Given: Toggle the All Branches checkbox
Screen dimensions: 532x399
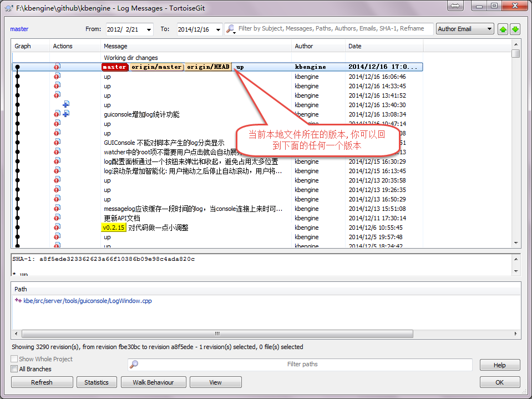Looking at the screenshot, I should tap(14, 369).
